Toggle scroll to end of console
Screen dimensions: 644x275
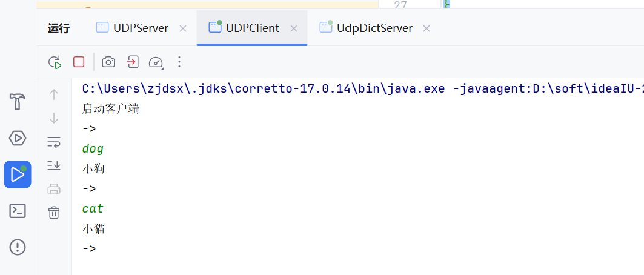[x=54, y=165]
